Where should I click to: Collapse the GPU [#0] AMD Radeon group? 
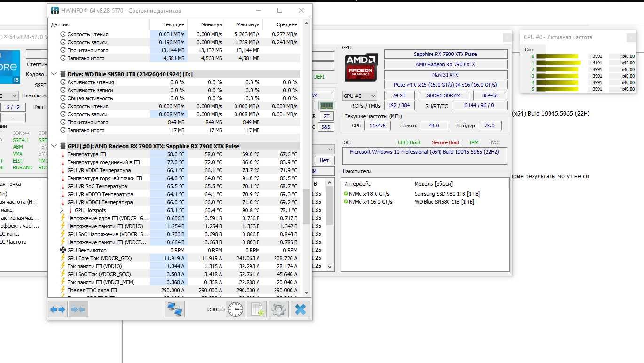tap(54, 146)
